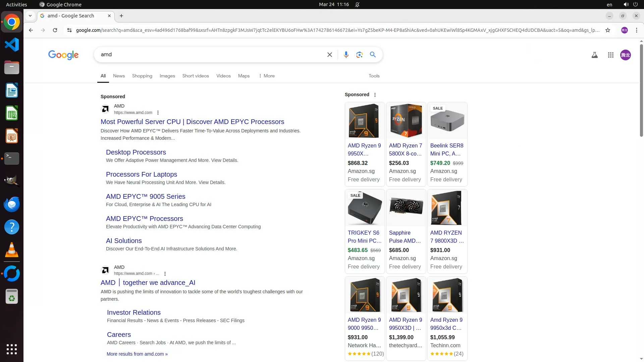Viewport: 644px width, 362px height.
Task: Open the tab search dropdown arrow
Action: (x=30, y=16)
